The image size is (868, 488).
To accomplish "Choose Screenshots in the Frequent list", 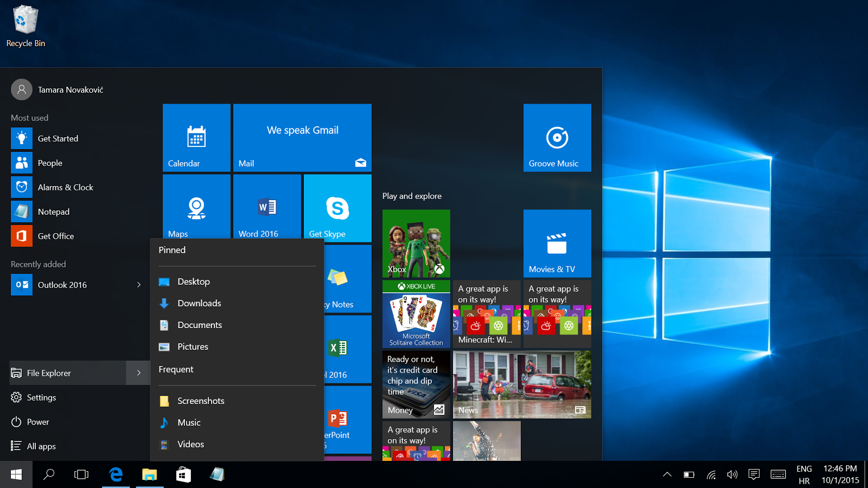I will 201,401.
